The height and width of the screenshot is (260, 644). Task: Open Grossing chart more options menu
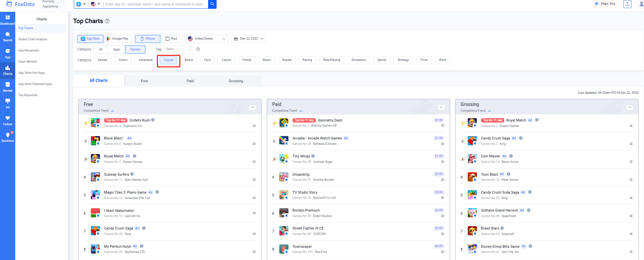click(x=629, y=107)
